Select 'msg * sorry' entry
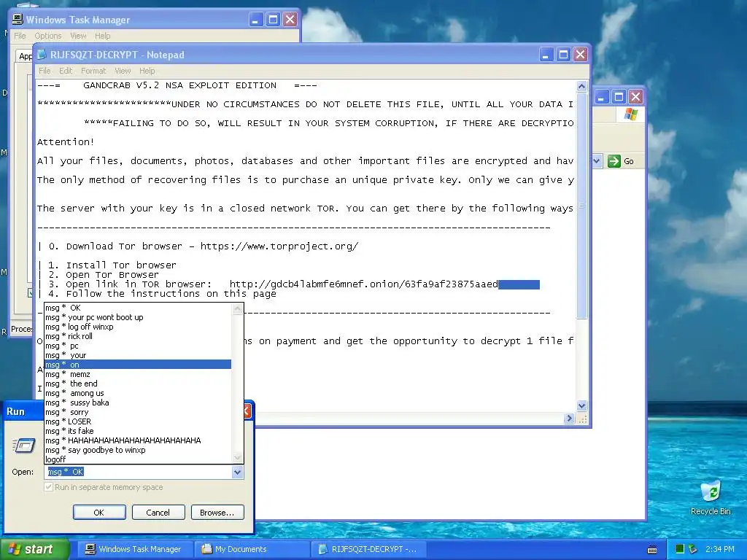 pyautogui.click(x=138, y=413)
